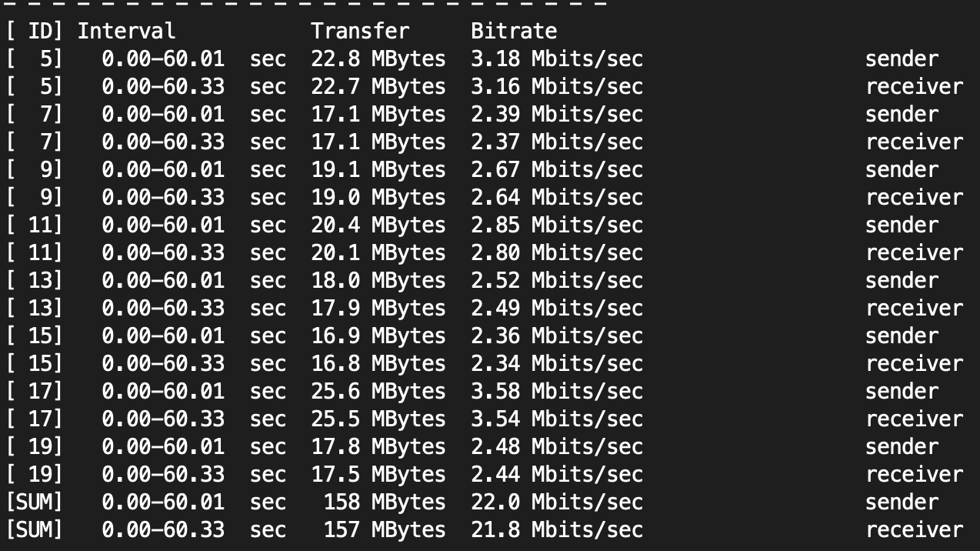Click the 16.9 MBytes transfer value

(x=378, y=336)
